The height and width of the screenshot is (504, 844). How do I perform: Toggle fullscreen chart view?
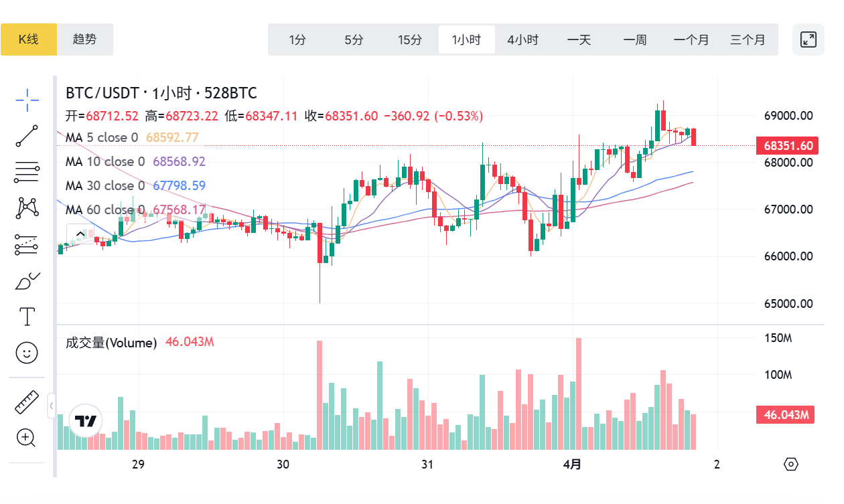tap(808, 39)
